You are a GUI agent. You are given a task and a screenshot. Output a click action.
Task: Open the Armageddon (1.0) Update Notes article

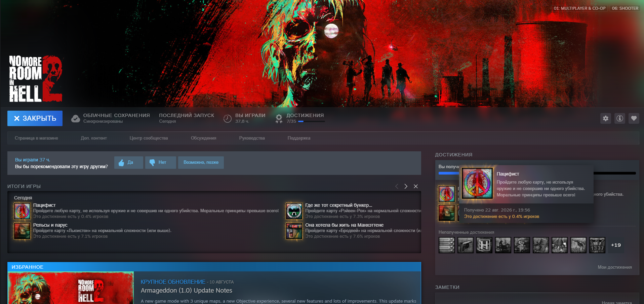click(187, 291)
